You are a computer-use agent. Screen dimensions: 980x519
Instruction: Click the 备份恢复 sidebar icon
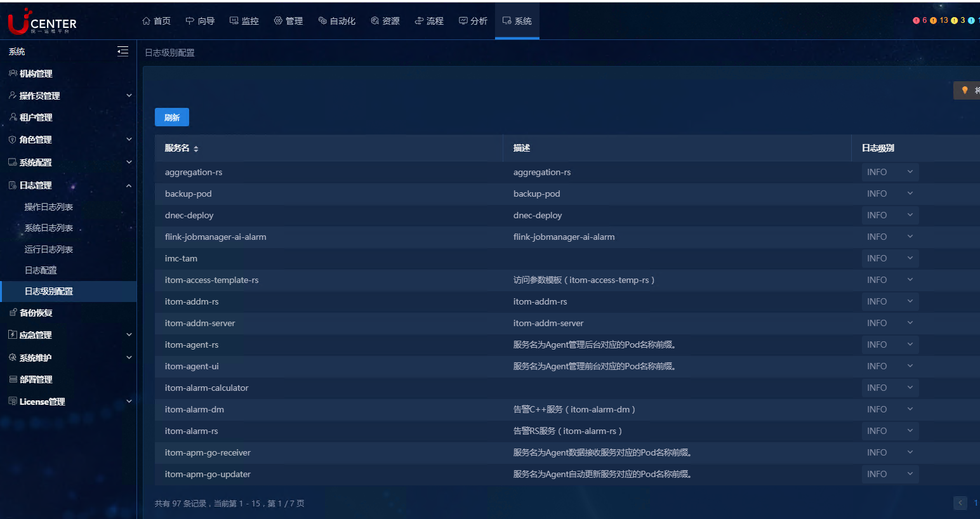pyautogui.click(x=13, y=313)
